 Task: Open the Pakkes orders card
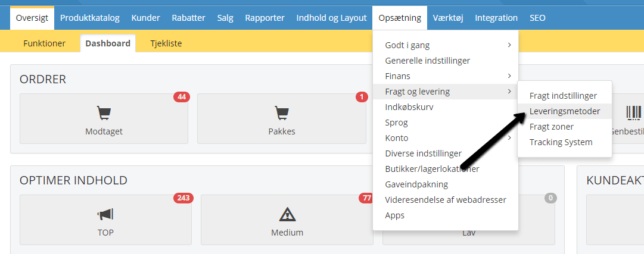point(282,118)
